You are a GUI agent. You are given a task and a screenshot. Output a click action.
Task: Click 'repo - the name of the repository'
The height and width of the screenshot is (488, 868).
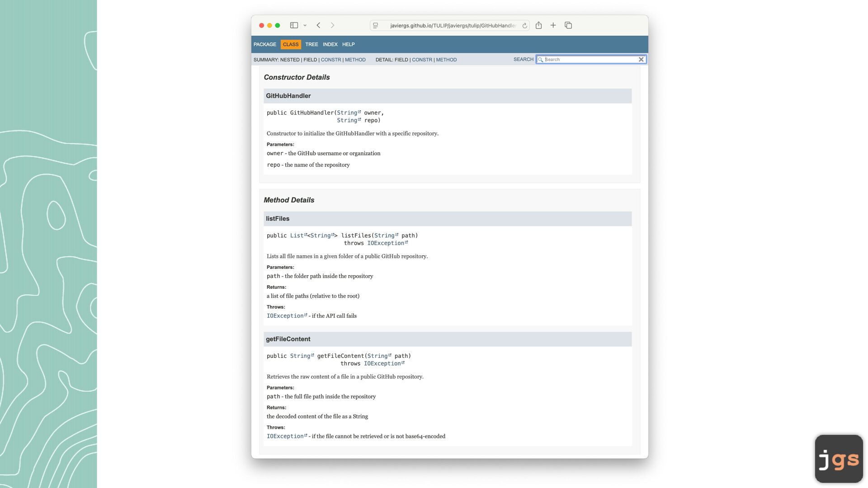coord(308,165)
